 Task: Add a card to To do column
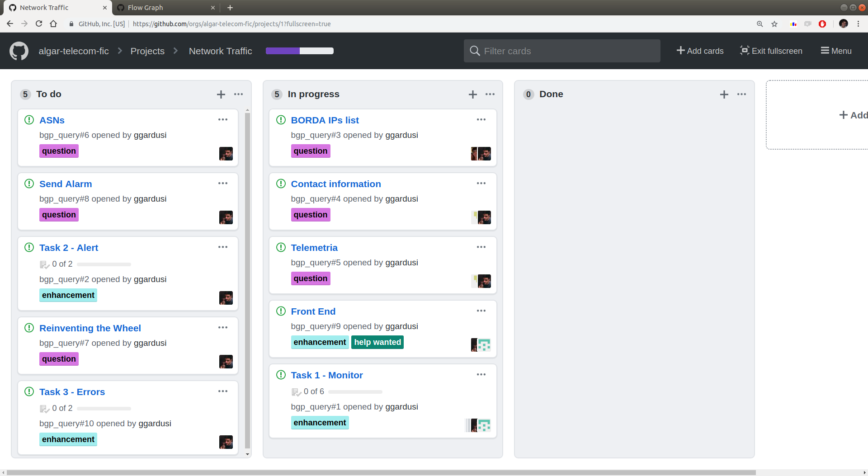click(221, 94)
